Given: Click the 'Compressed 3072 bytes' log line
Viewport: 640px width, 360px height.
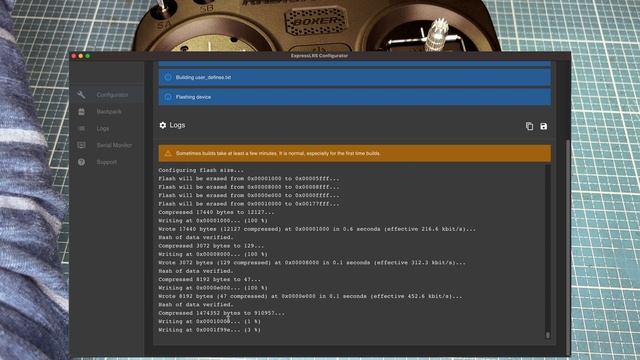Looking at the screenshot, I should (211, 246).
